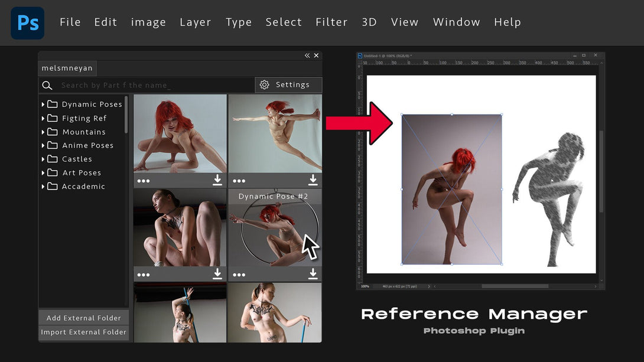Screen dimensions: 644x362
Task: Open the Edit menu
Action: (106, 22)
